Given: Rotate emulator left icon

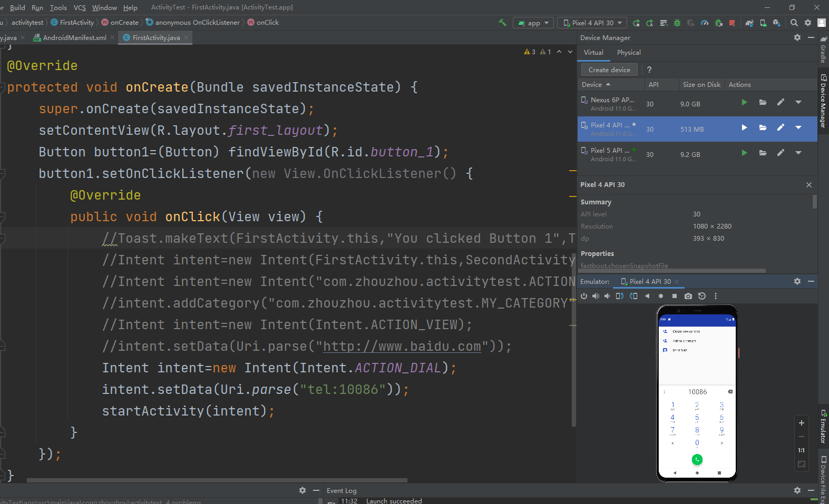Looking at the screenshot, I should (x=620, y=296).
